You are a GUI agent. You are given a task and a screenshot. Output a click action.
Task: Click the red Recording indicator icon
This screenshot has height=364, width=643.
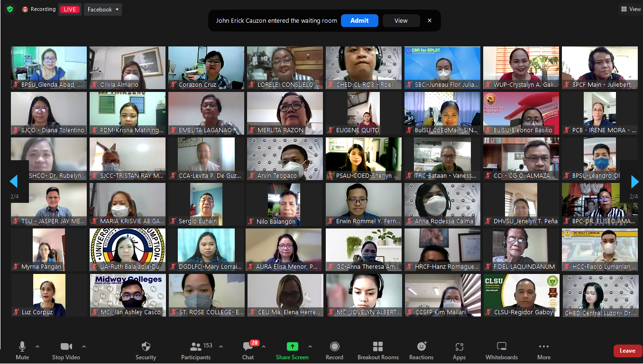[25, 9]
